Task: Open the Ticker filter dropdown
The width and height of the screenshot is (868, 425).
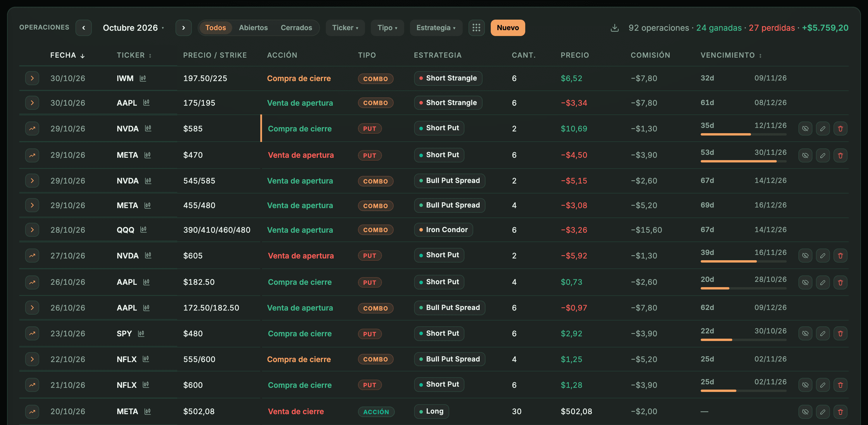Action: click(x=345, y=28)
